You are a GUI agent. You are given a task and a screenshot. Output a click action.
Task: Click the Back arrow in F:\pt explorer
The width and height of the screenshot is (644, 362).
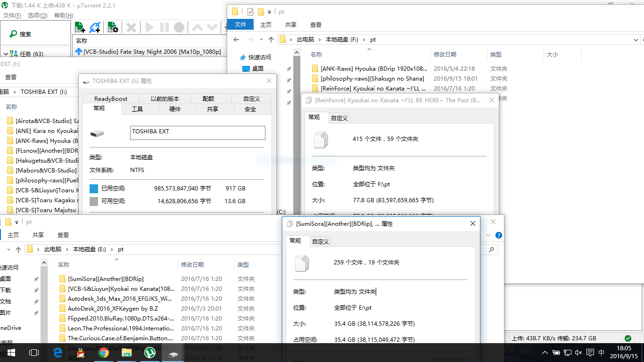237,40
